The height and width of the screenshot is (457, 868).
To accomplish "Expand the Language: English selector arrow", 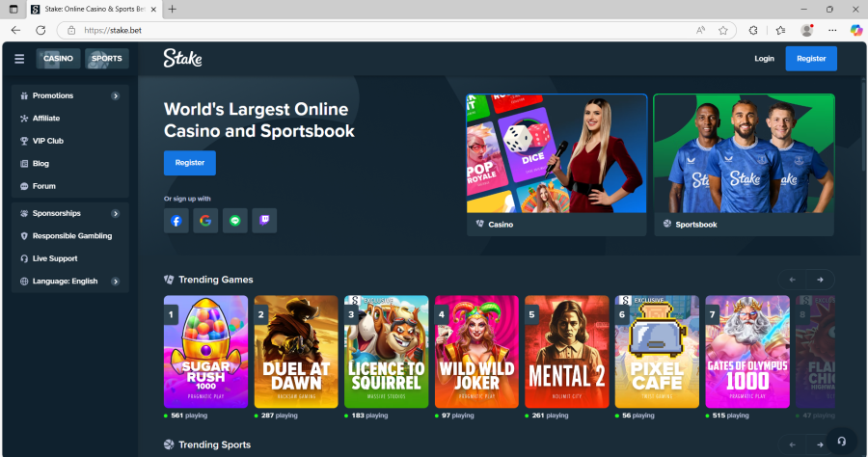I will [115, 282].
